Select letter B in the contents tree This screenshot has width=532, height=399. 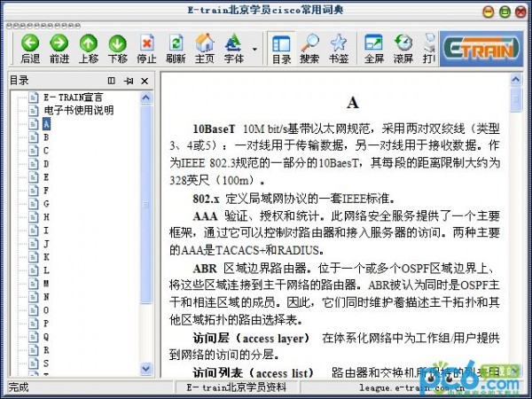[46, 137]
